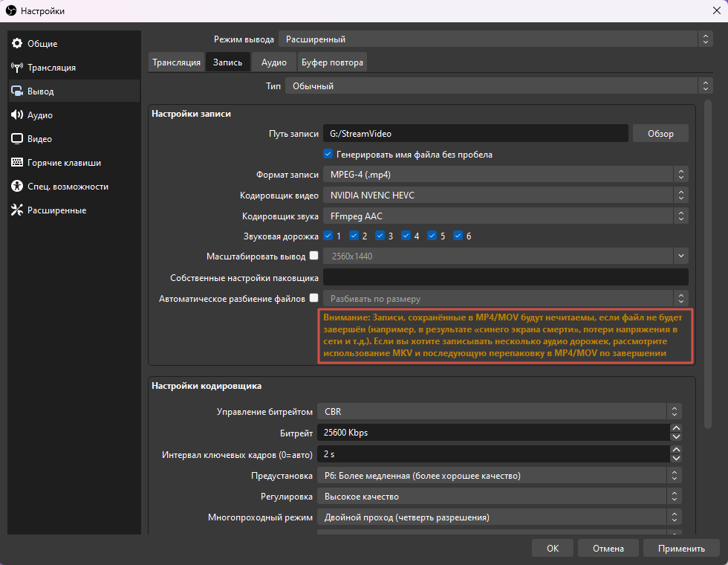Select the Аудио output tab
The height and width of the screenshot is (565, 728).
(x=273, y=62)
